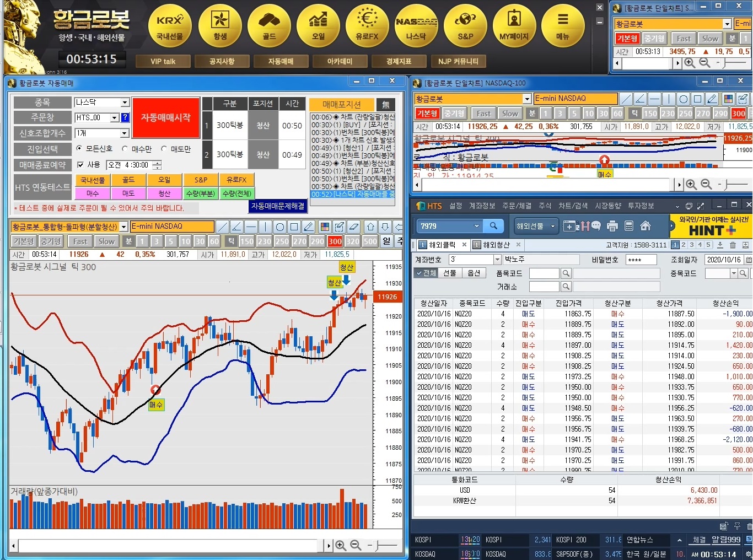Expand the 신호조합개수 1개 dropdown
Viewport: 753px width, 560px height.
125,133
